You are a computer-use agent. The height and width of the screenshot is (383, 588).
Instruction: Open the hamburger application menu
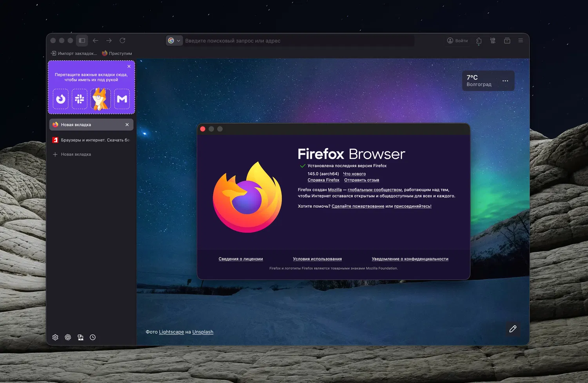[521, 40]
